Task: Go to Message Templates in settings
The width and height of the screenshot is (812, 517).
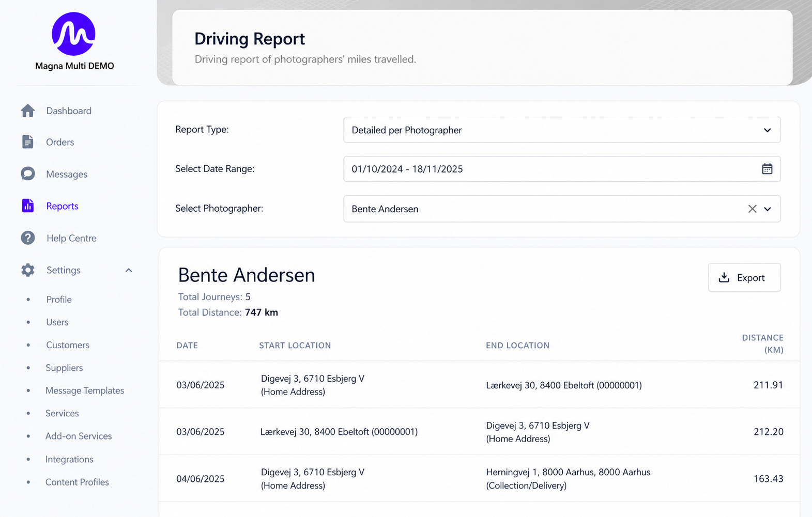Action: (85, 390)
